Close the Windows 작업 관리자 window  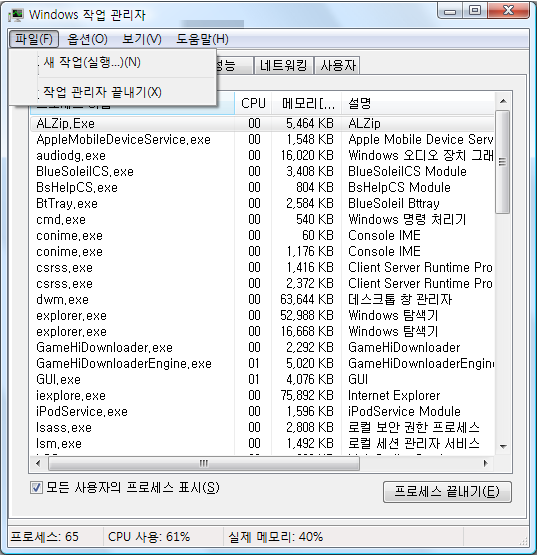tap(508, 11)
